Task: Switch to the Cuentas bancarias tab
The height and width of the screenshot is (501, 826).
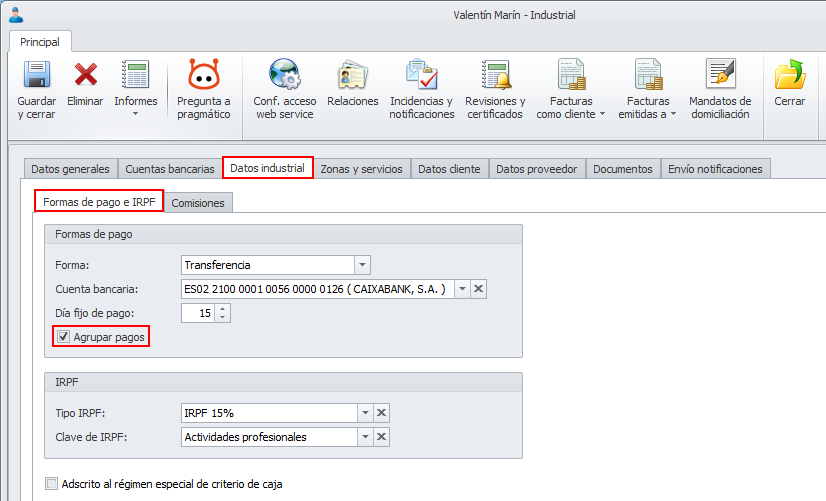Action: [170, 169]
